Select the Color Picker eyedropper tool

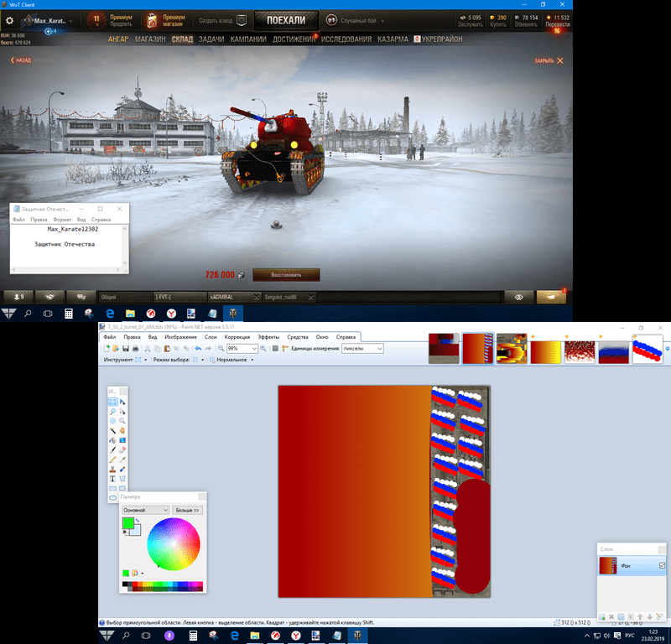[x=122, y=460]
